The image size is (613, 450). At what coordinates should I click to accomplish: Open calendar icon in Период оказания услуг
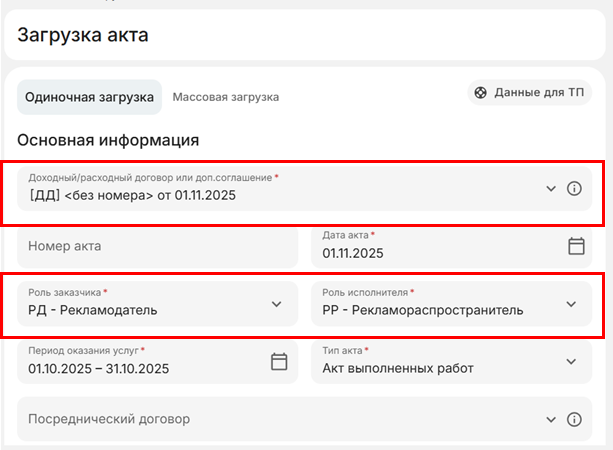point(279,361)
